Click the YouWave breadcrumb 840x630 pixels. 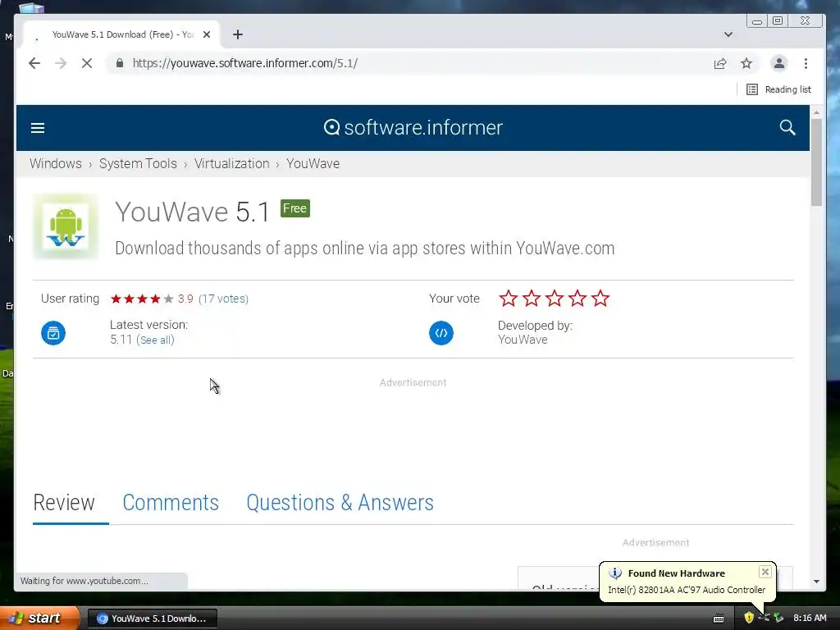(x=313, y=163)
